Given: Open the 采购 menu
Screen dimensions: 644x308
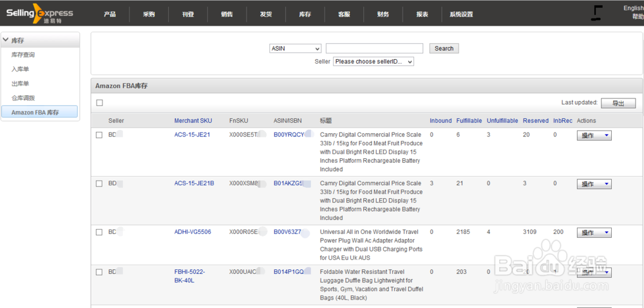Looking at the screenshot, I should coord(149,14).
